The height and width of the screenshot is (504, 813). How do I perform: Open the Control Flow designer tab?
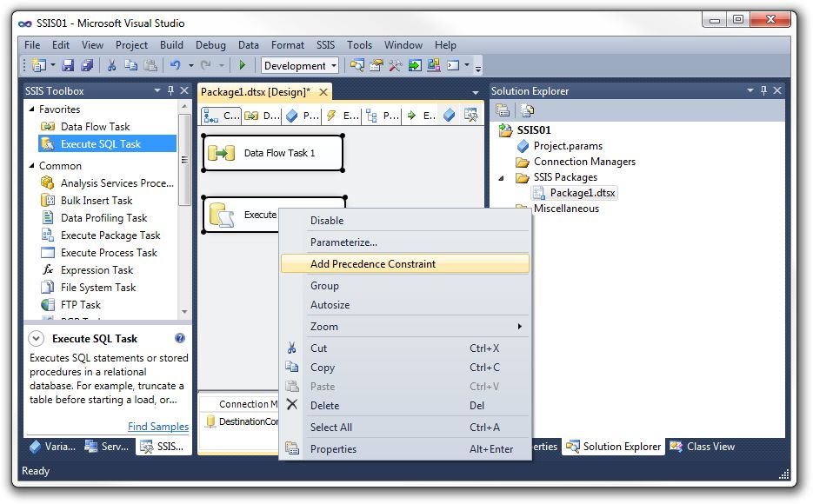pos(221,116)
